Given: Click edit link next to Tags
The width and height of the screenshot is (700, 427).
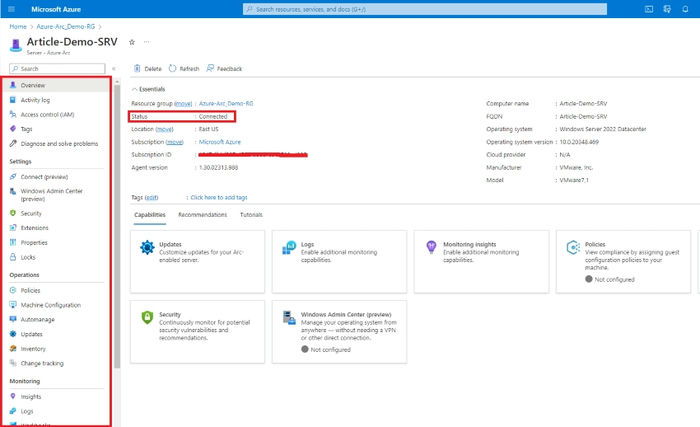Looking at the screenshot, I should pos(151,197).
